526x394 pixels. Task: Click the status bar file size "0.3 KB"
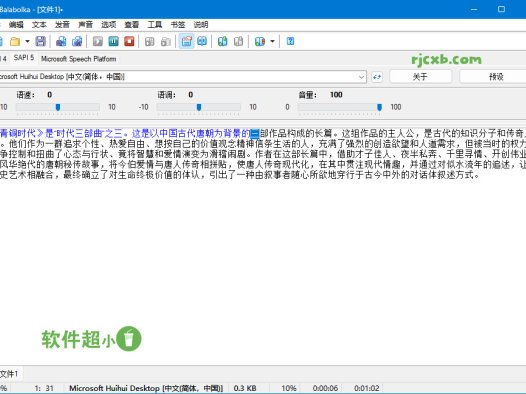coord(245,388)
